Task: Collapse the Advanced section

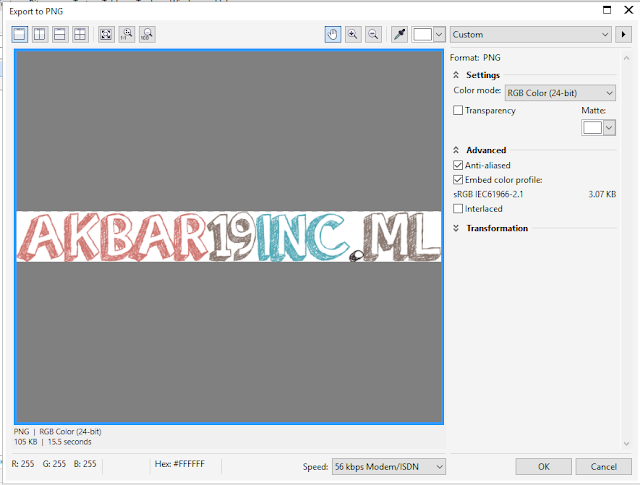Action: tap(456, 150)
